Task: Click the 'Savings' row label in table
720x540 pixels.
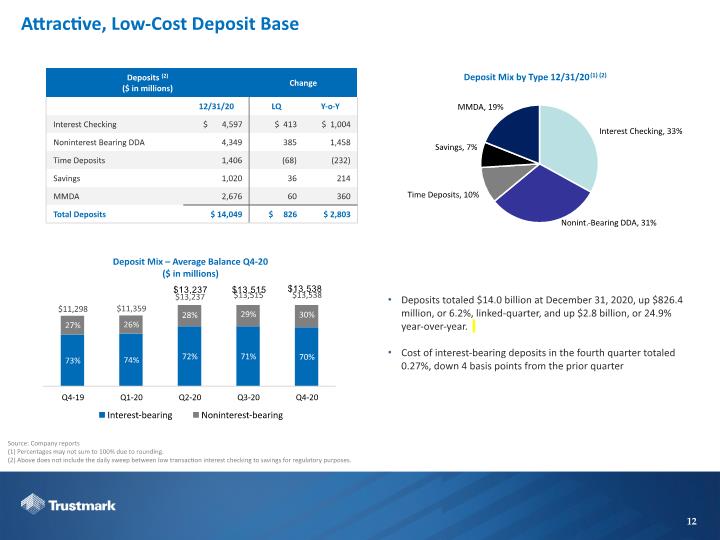Action: pyautogui.click(x=67, y=178)
